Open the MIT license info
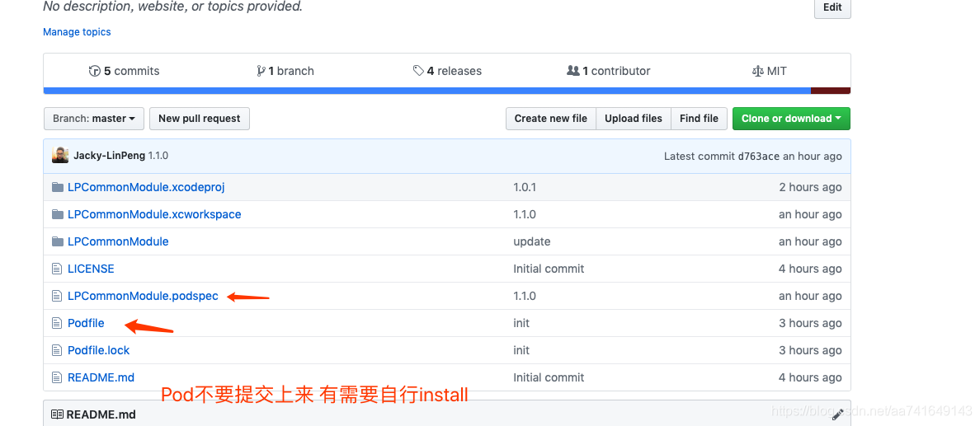 769,71
